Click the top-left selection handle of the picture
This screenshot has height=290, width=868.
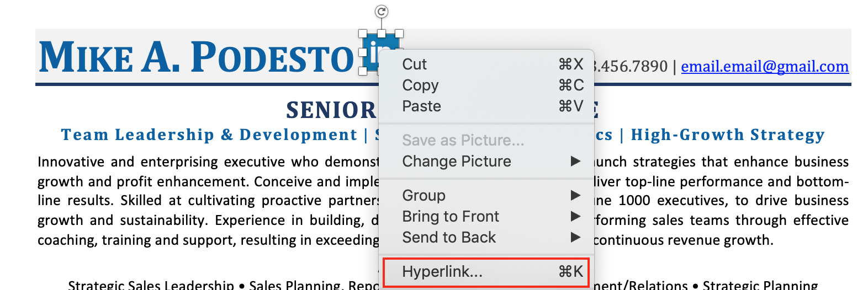click(363, 34)
